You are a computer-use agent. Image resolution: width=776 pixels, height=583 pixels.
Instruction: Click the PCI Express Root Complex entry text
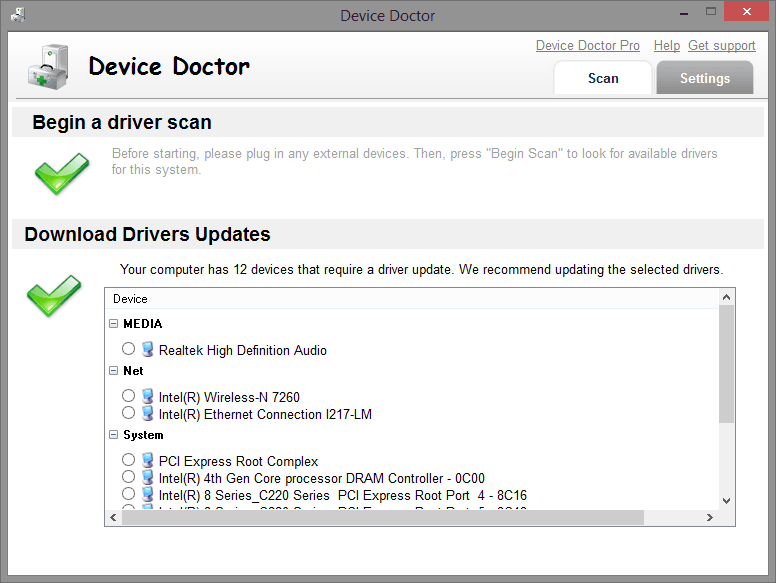[238, 461]
